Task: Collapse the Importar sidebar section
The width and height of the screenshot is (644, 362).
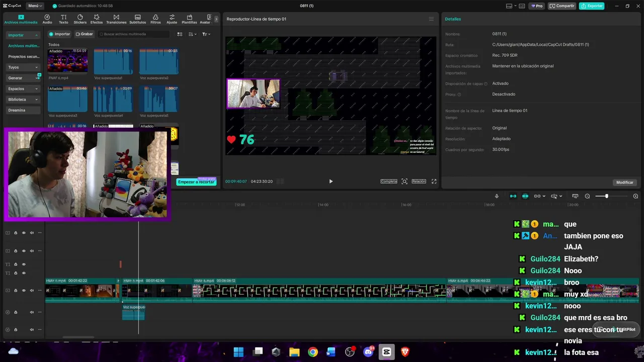Action: tap(23, 35)
